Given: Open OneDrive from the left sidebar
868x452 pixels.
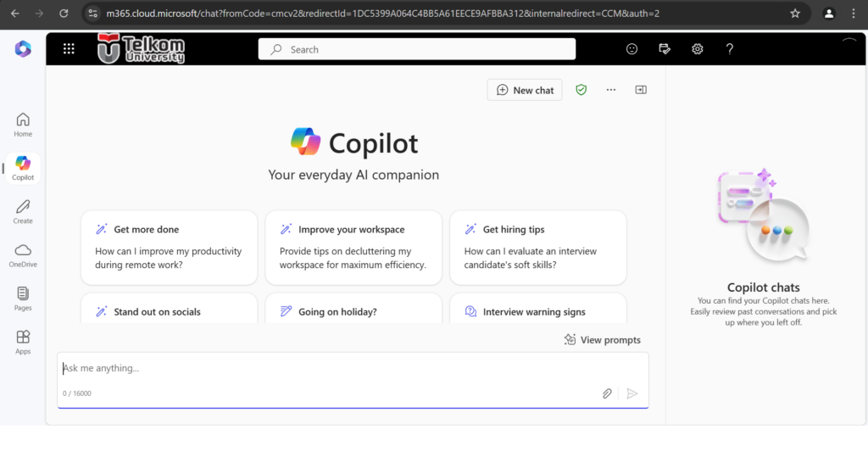Looking at the screenshot, I should point(23,254).
